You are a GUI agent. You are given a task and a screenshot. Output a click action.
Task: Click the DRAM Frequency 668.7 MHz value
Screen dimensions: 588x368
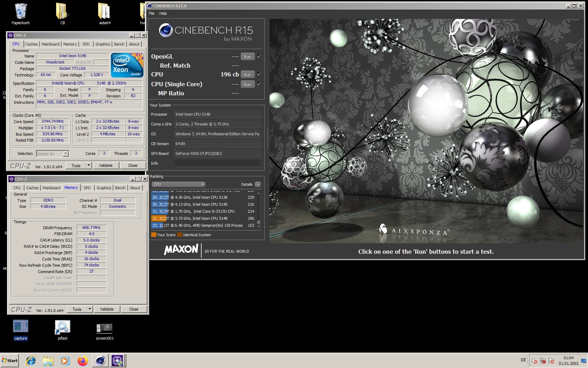coord(91,227)
